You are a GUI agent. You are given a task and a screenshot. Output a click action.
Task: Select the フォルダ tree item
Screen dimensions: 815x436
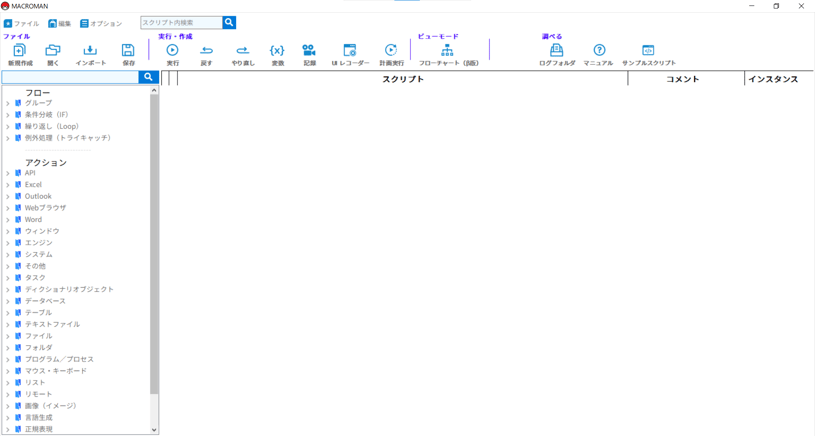coord(38,347)
